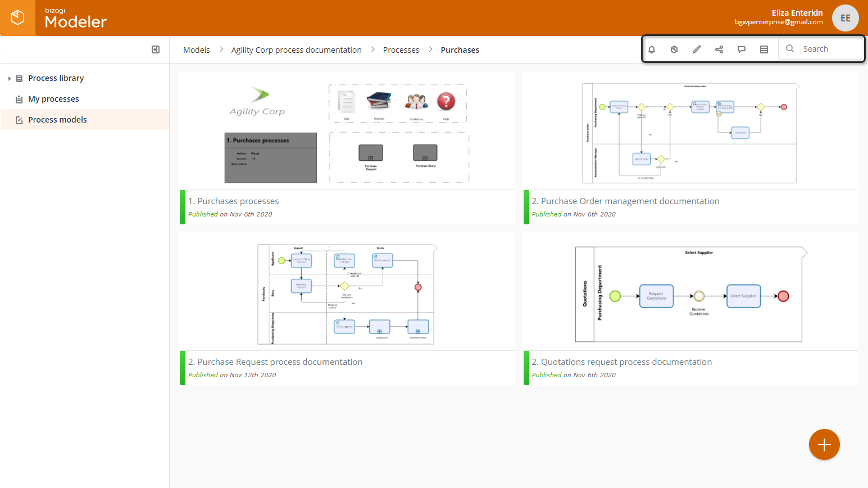Open Purchase Order management diagram thumbnail
868x488 pixels.
tap(690, 130)
